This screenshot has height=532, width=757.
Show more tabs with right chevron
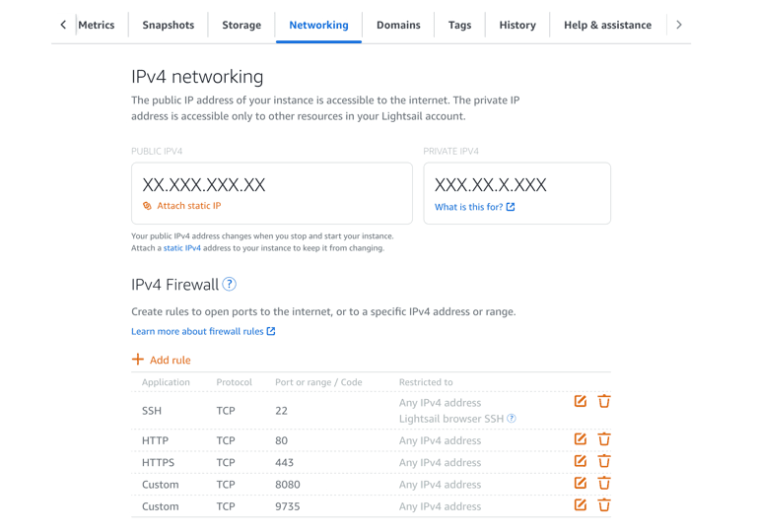[x=679, y=25]
